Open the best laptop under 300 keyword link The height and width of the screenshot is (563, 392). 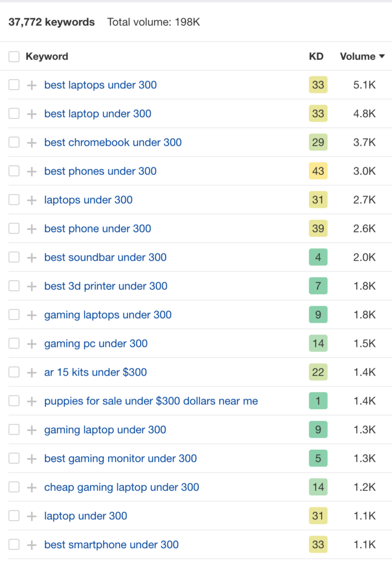pos(98,114)
